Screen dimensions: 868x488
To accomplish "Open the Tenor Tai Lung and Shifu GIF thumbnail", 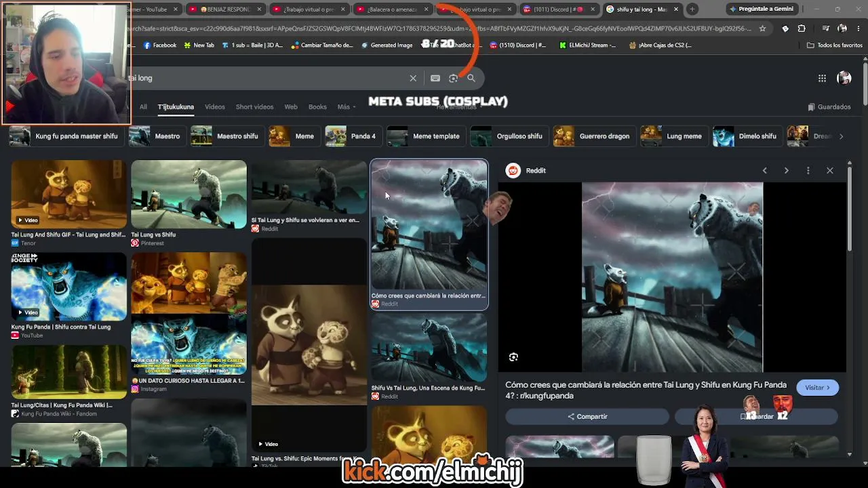I will (68, 194).
